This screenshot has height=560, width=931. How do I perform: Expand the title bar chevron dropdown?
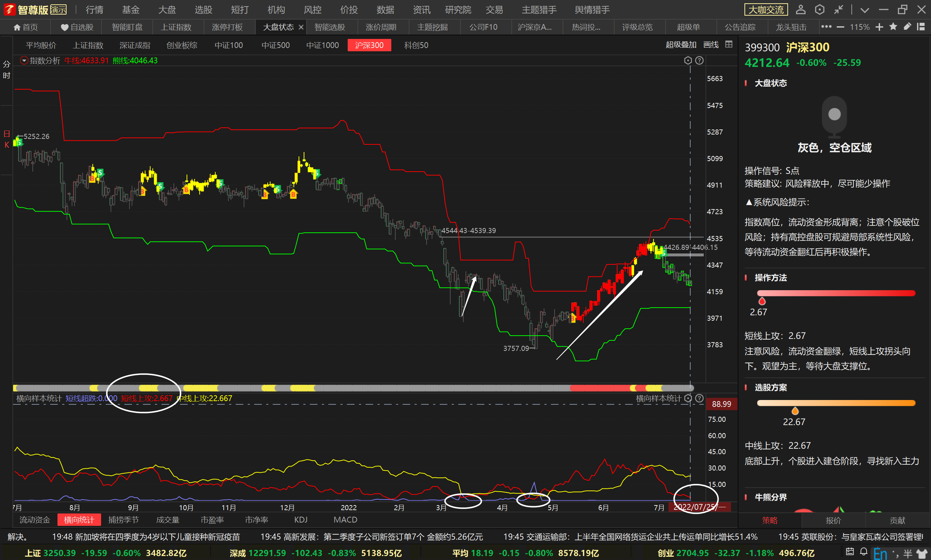pos(864,10)
